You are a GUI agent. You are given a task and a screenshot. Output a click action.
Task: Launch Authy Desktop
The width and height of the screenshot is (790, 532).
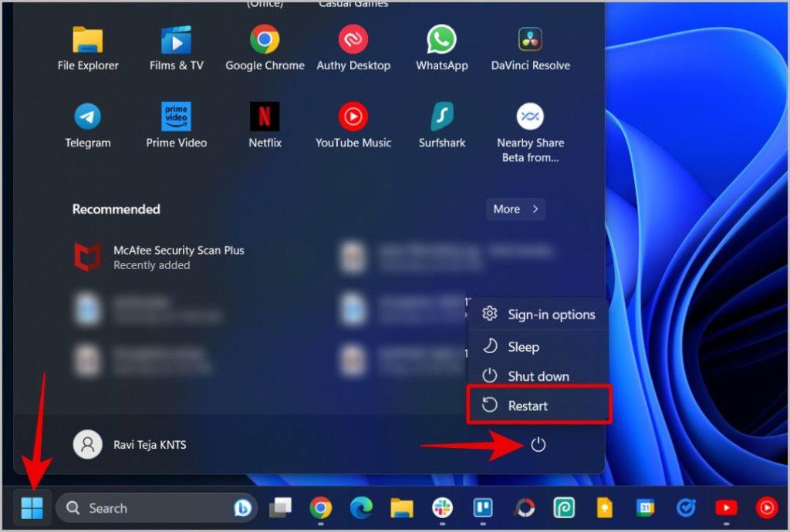(353, 49)
